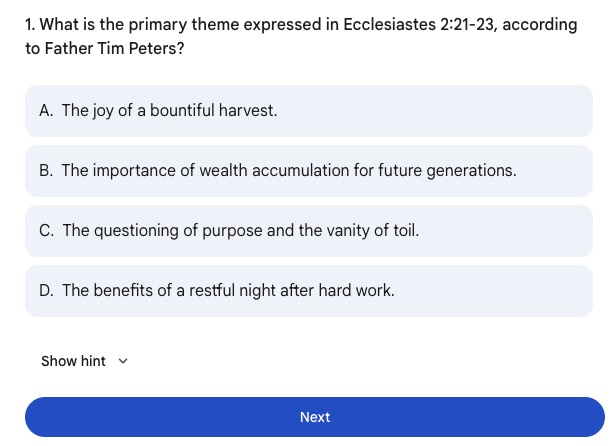Click the letter 'A.' option label
The image size is (612, 446).
point(46,111)
